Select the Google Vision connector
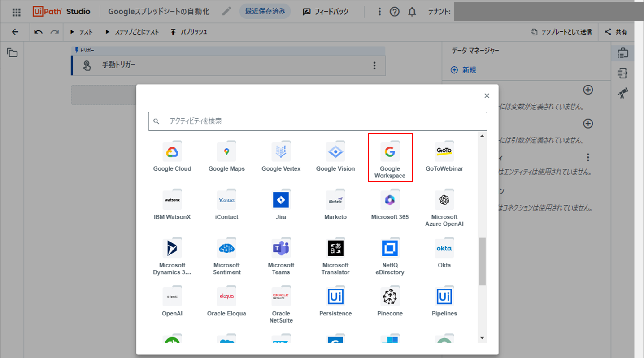This screenshot has height=358, width=644. pyautogui.click(x=335, y=157)
